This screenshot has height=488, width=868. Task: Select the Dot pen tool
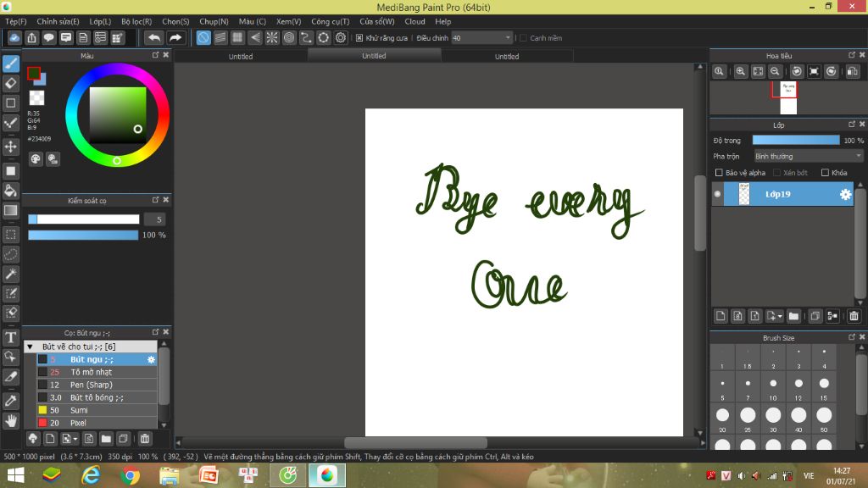point(11,123)
